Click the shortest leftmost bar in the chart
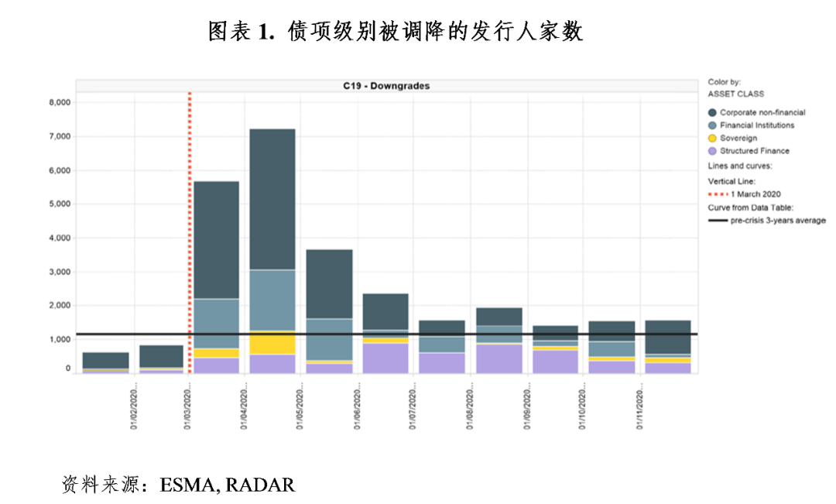 click(x=105, y=361)
